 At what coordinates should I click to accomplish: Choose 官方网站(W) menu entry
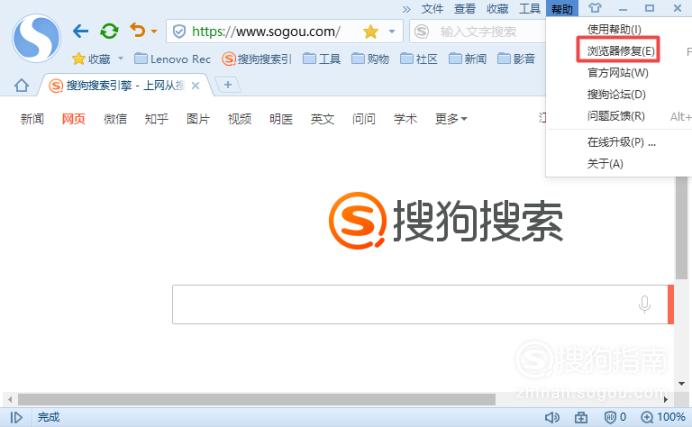coord(618,73)
